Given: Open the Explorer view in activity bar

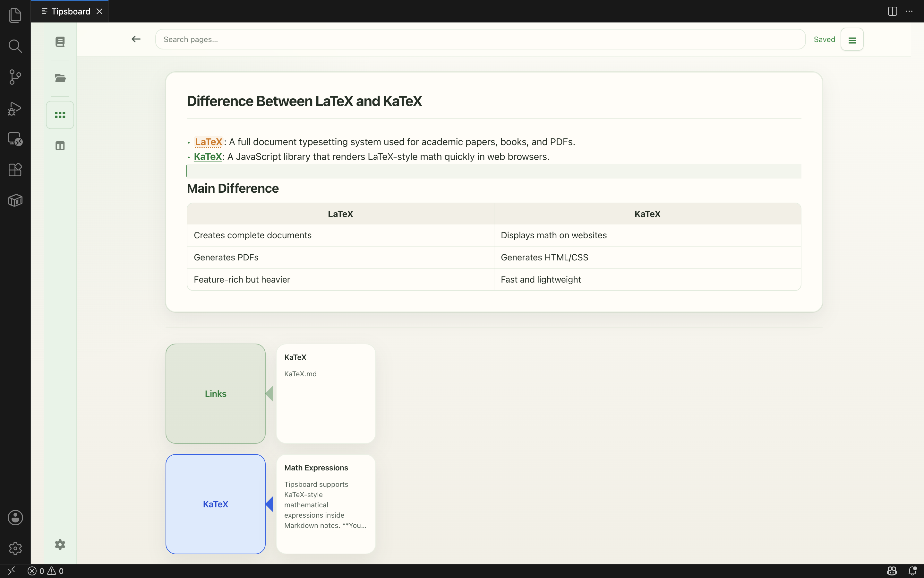Looking at the screenshot, I should (15, 15).
